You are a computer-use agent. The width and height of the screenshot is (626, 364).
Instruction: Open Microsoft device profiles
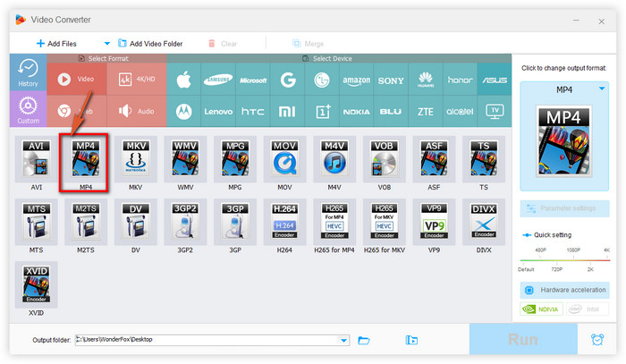coord(253,80)
